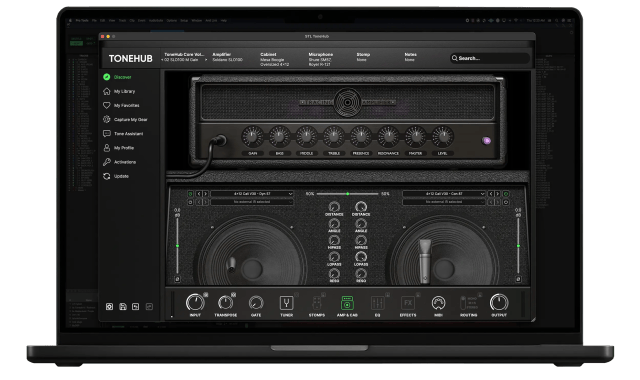The width and height of the screenshot is (640, 380).
Task: Go to My Profile
Action: 119,148
